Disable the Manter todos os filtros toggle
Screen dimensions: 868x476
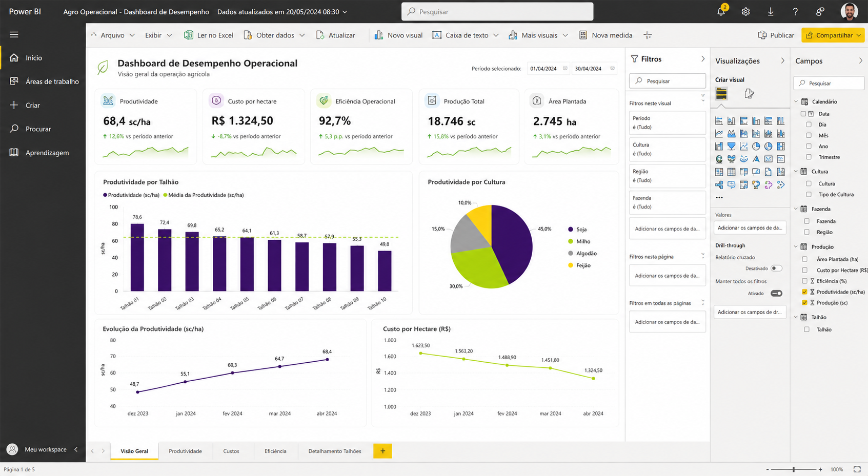[776, 293]
